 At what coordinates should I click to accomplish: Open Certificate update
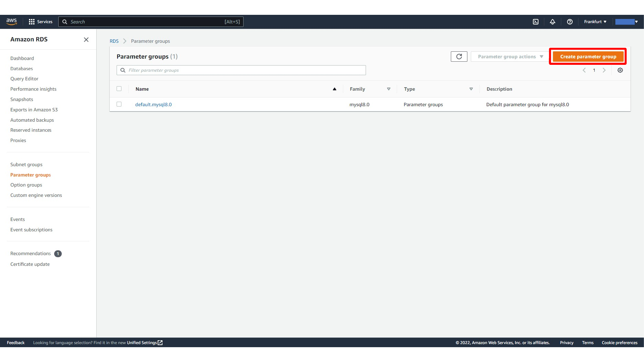(30, 264)
